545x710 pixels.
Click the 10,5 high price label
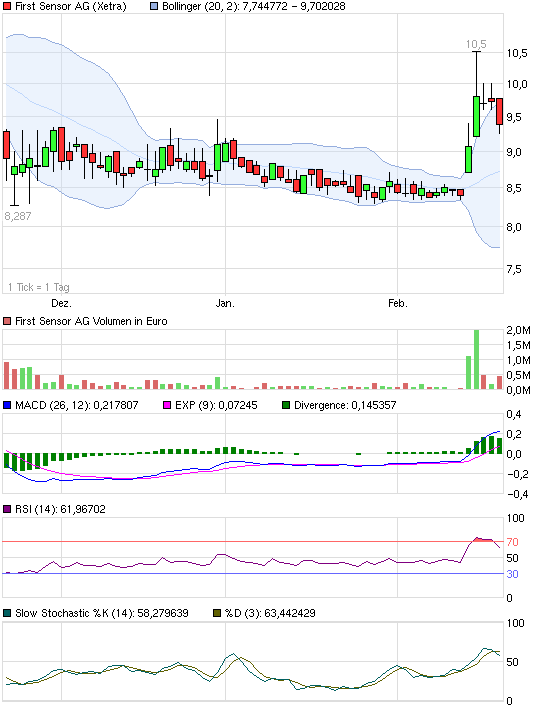476,44
